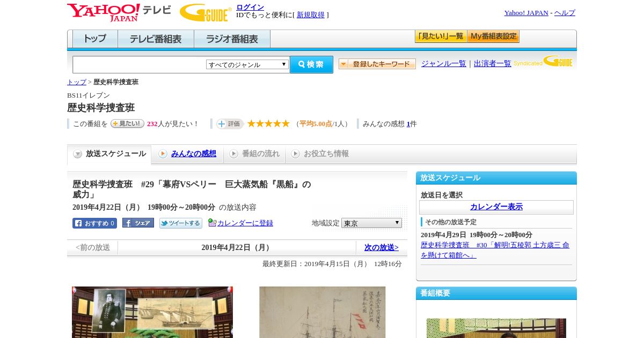Click the Facebook おすすめ button
Screen dimensions: 644x338
tap(94, 223)
